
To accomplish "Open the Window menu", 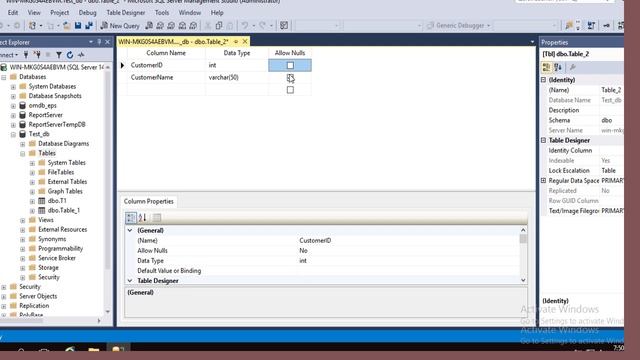I will [x=190, y=13].
